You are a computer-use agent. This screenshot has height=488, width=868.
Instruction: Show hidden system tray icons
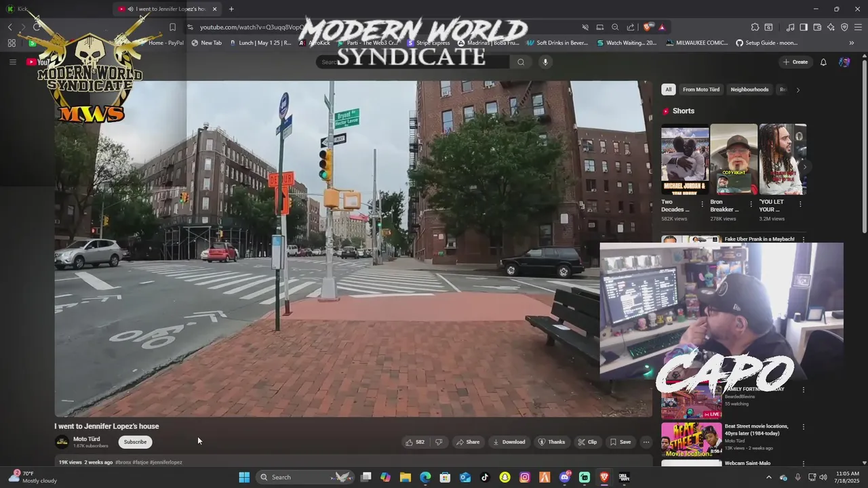768,477
